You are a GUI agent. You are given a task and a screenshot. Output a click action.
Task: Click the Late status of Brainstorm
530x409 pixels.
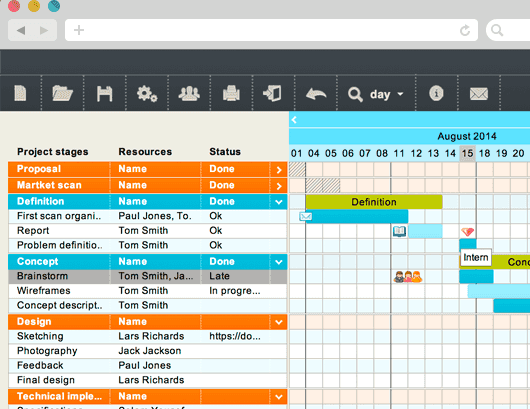coord(219,276)
